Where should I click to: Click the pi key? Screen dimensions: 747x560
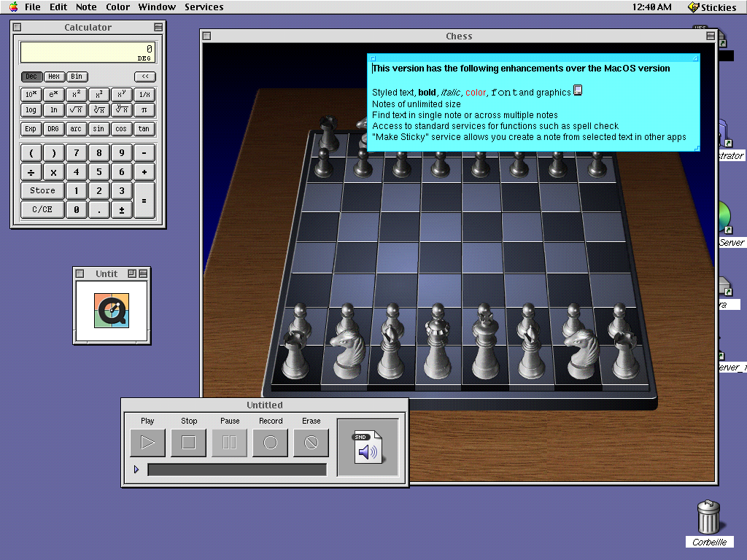[144, 110]
